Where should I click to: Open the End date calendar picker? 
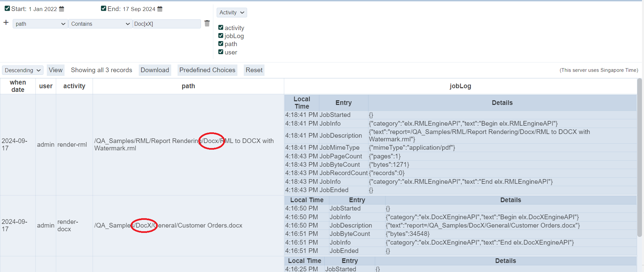pos(160,9)
